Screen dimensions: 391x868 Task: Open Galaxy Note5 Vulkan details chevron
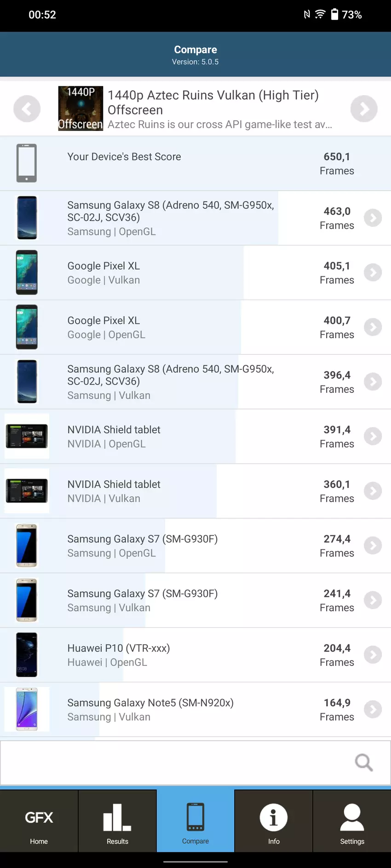click(373, 709)
